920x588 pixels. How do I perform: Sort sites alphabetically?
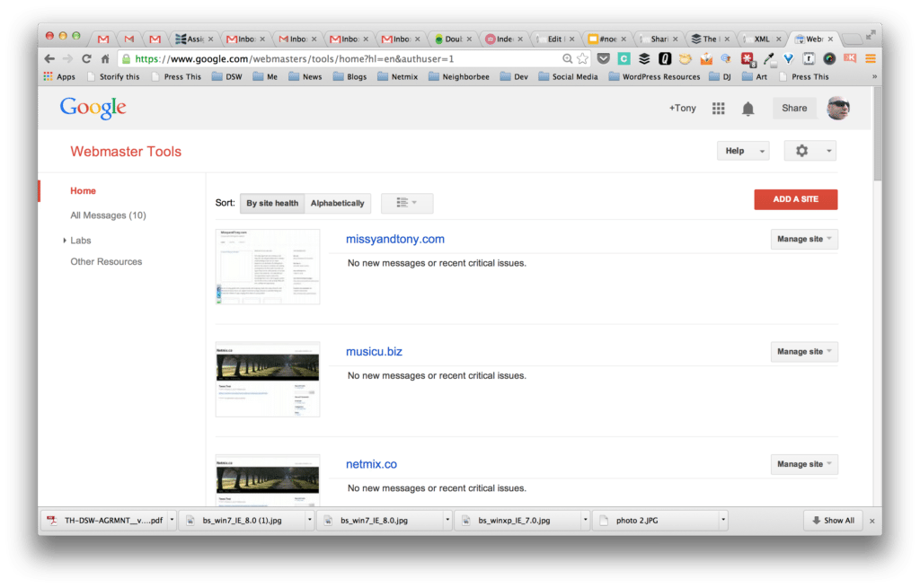337,204
